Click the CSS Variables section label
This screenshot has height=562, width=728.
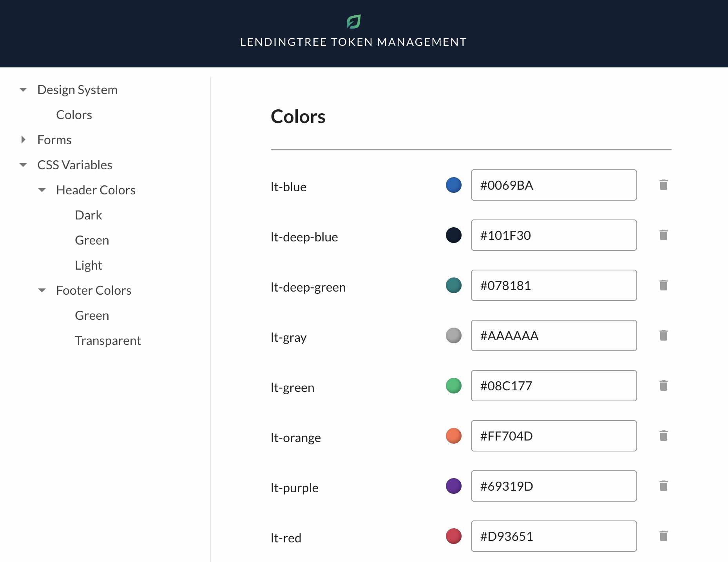coord(75,165)
